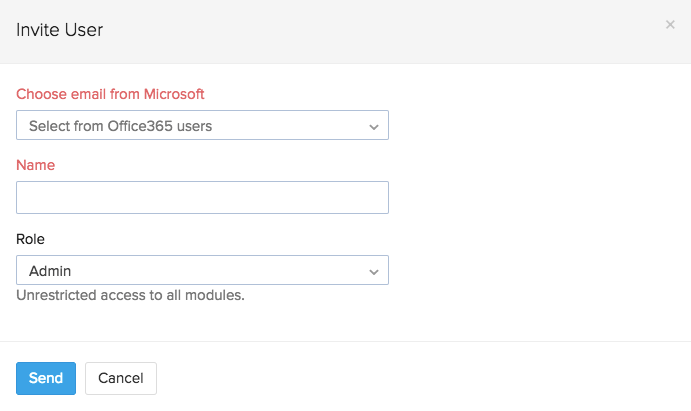This screenshot has height=411, width=691.
Task: Close the Invite User dialog
Action: click(670, 25)
